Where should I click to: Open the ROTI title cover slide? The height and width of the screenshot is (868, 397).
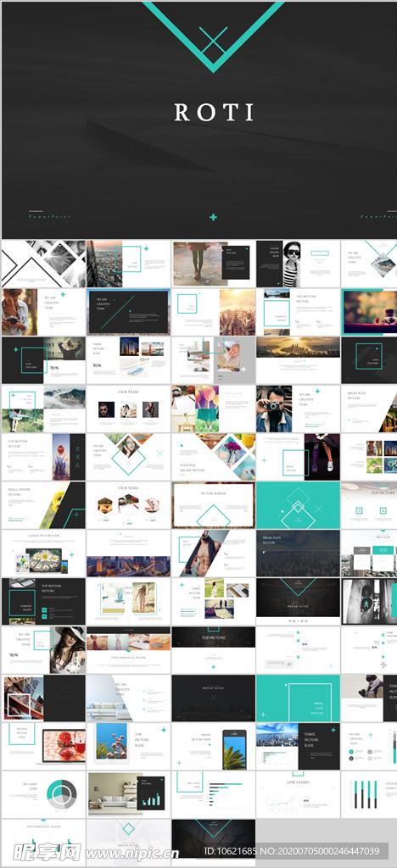(x=198, y=120)
